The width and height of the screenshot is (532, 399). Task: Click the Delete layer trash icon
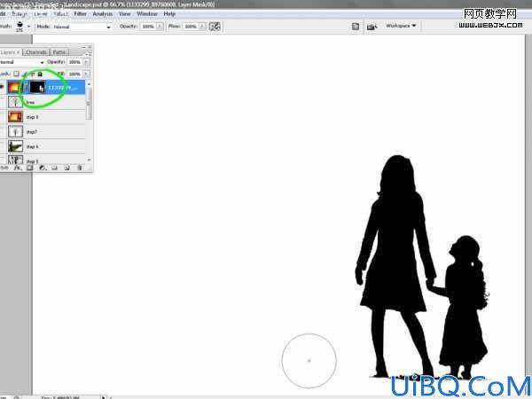pos(80,168)
